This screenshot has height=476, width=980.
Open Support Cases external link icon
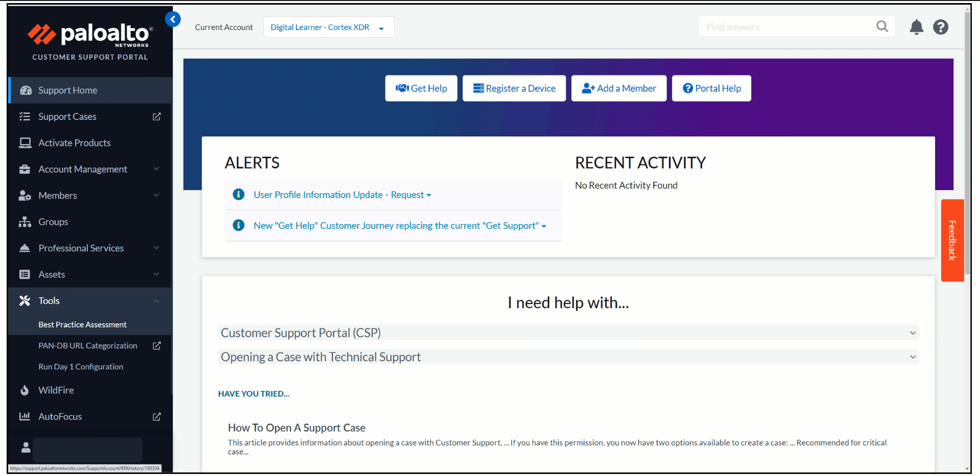[x=157, y=116]
